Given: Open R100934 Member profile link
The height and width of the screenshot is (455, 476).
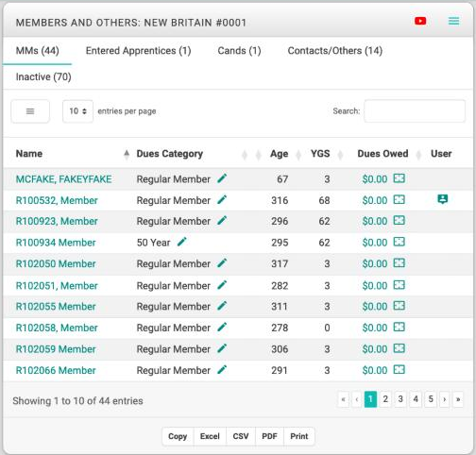Looking at the screenshot, I should 56,243.
